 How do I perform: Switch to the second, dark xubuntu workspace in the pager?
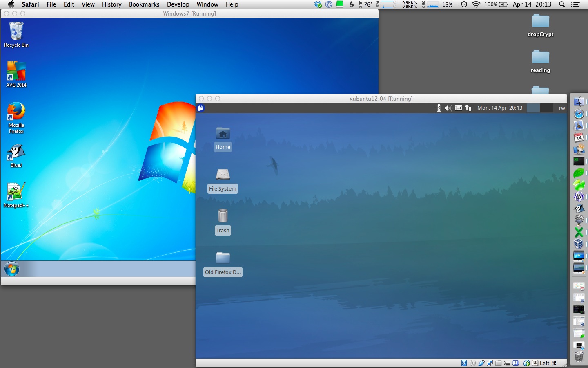pos(546,108)
